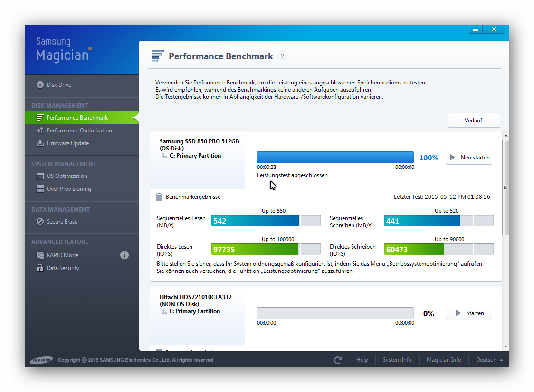Click the scroll up arrow

[506, 136]
